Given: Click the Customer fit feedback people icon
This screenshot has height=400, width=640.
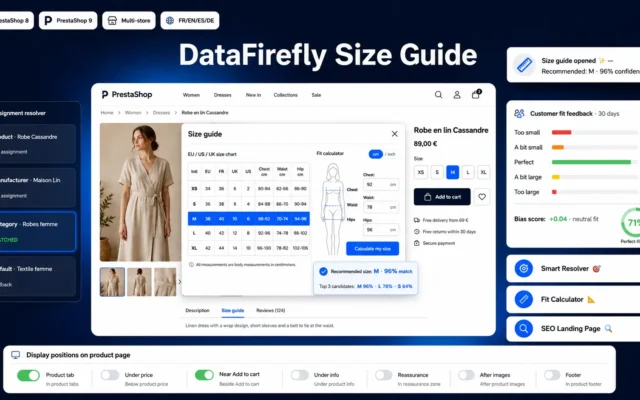Looking at the screenshot, I should (519, 113).
